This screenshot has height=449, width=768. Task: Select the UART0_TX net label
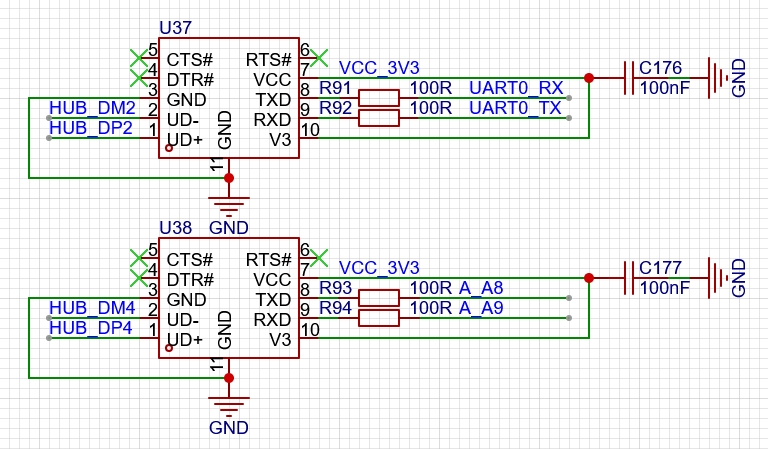(x=515, y=108)
